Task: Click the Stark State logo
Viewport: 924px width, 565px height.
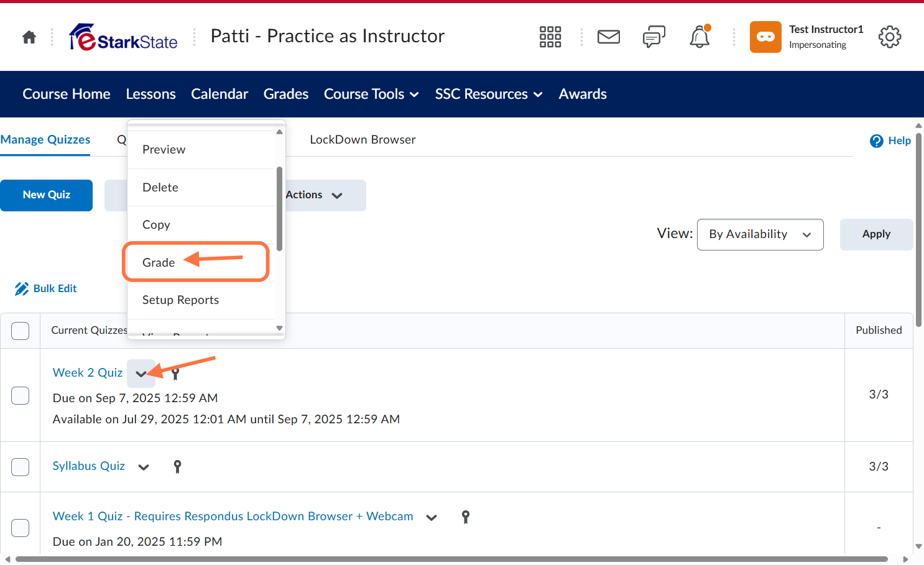Action: [123, 37]
